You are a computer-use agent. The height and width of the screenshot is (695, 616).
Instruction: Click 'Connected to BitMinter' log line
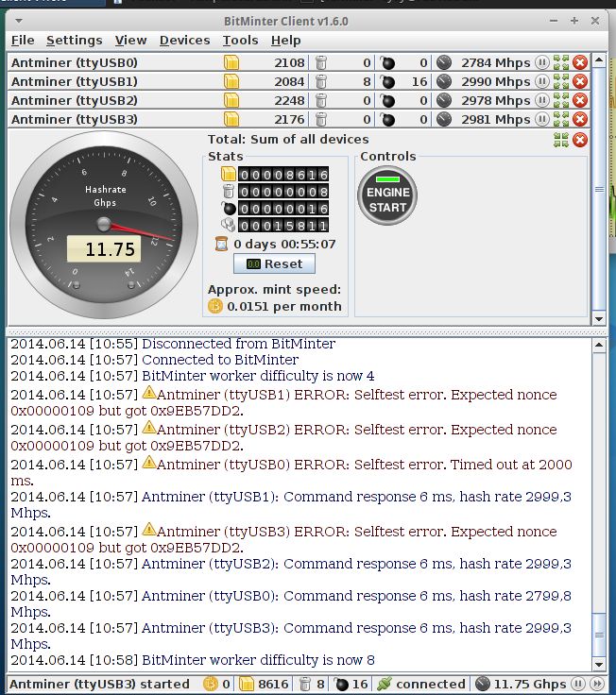point(220,360)
